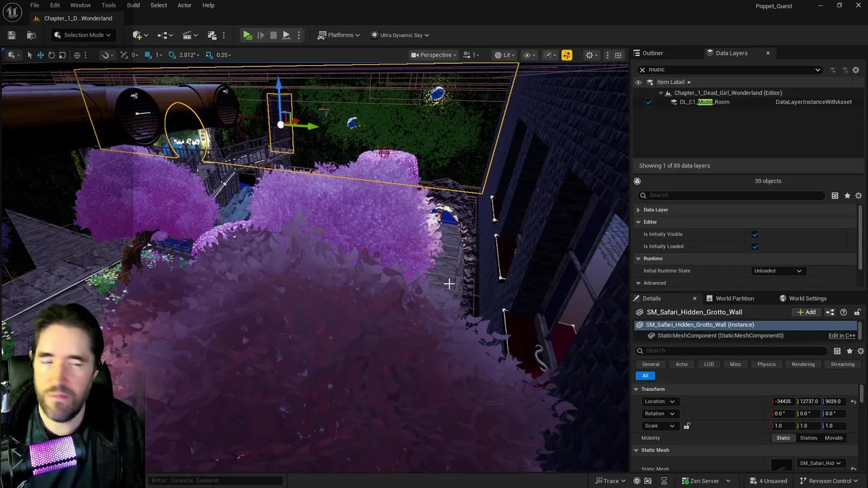This screenshot has height=488, width=868.
Task: Open the Lit view mode dropdown
Action: (x=505, y=55)
